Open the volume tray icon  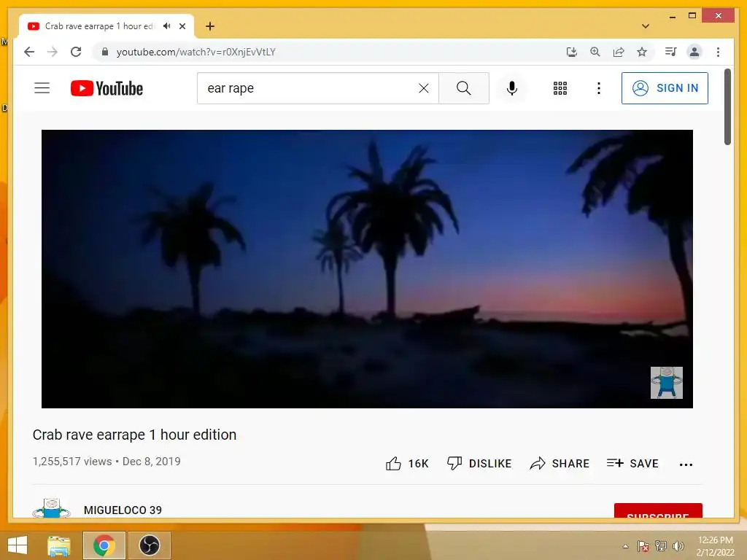coord(678,546)
